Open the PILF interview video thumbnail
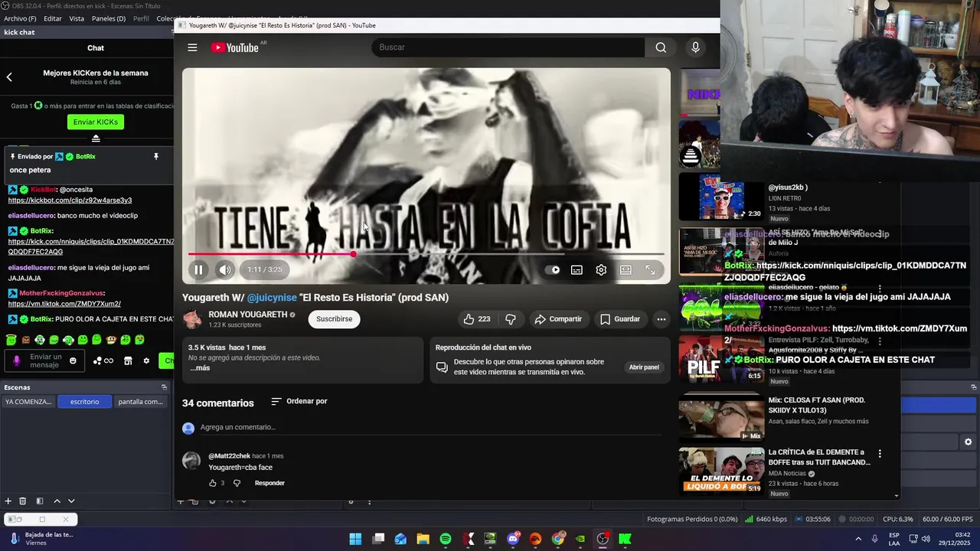Screen dimensions: 980x551 pos(721,358)
